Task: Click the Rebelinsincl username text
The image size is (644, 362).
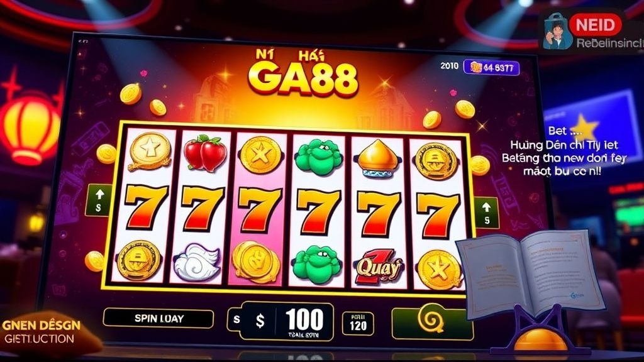Action: [609, 43]
